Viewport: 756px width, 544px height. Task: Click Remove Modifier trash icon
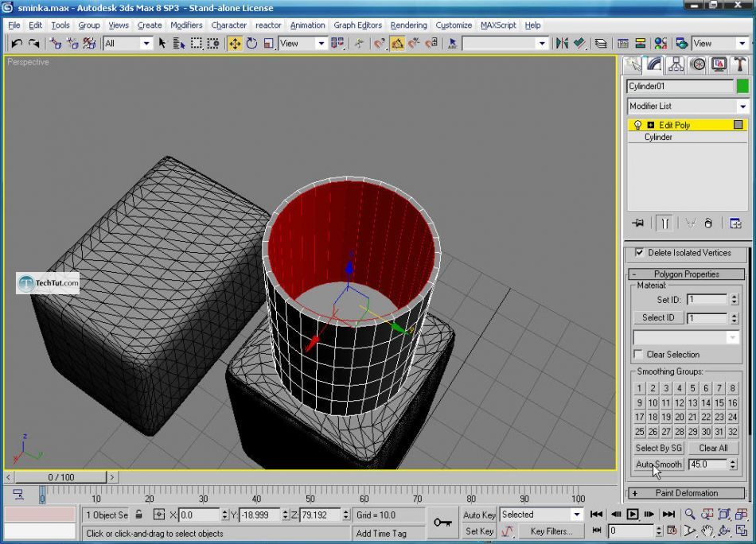click(x=707, y=223)
